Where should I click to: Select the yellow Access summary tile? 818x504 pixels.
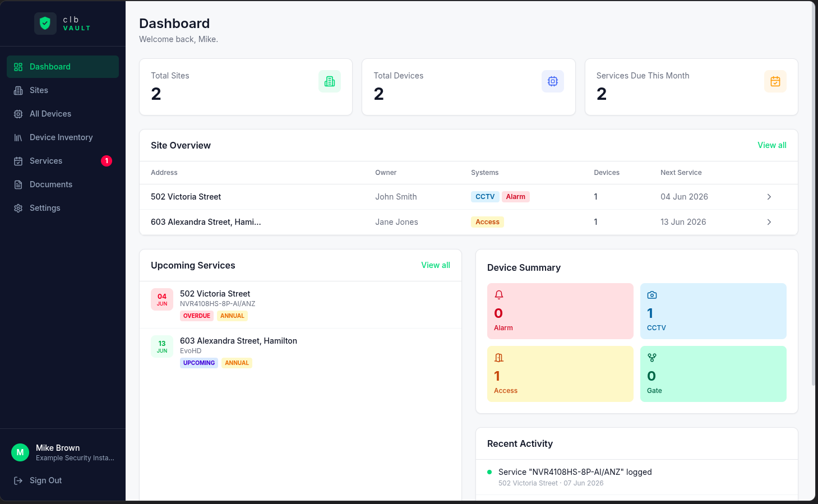coord(560,374)
